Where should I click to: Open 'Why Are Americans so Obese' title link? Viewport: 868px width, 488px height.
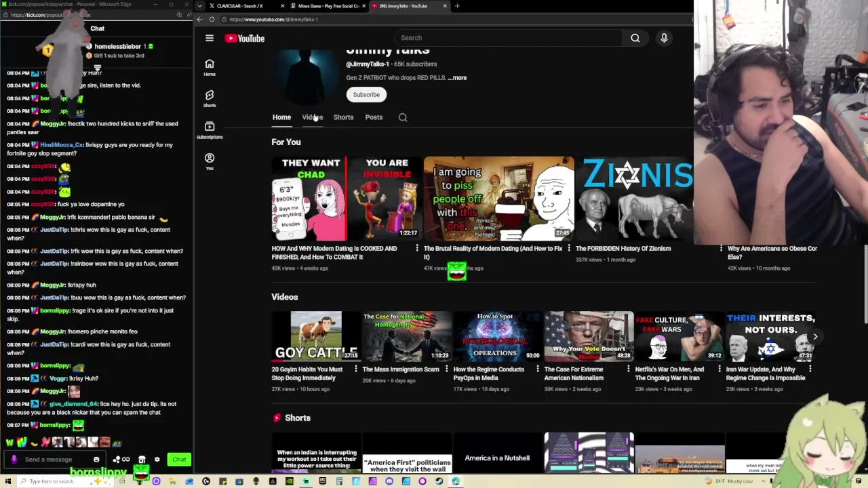click(x=772, y=253)
